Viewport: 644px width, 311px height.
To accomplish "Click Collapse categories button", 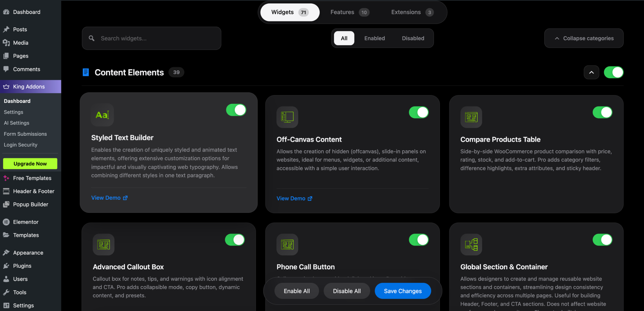I will pos(584,38).
